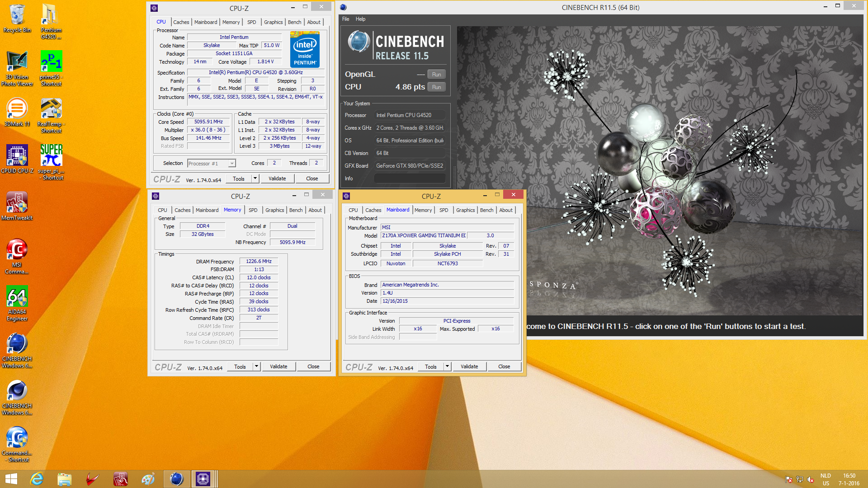Click the volume muted tray icon
This screenshot has height=488, width=868.
[811, 479]
